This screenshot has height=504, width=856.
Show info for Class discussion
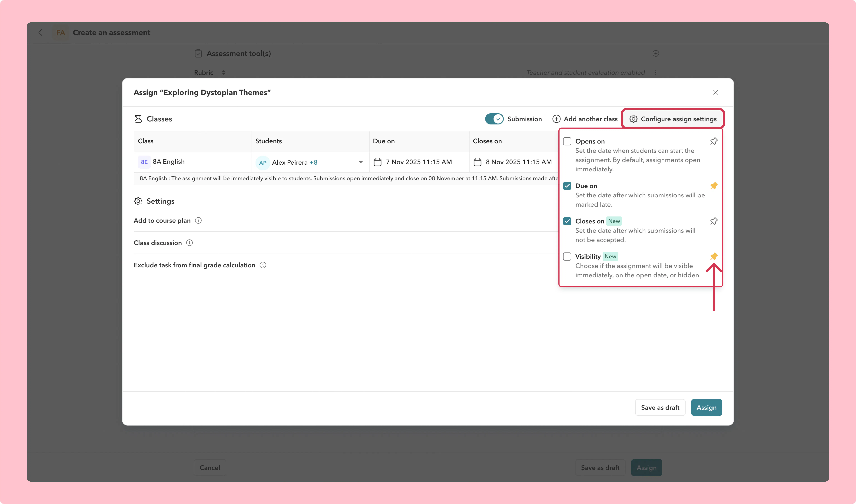pyautogui.click(x=189, y=243)
